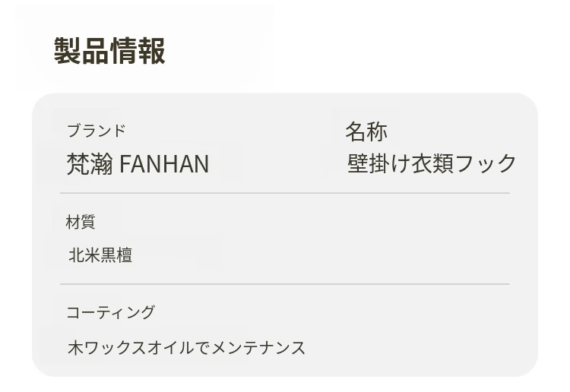
Task: Select the コーティング field label
Action: [110, 312]
